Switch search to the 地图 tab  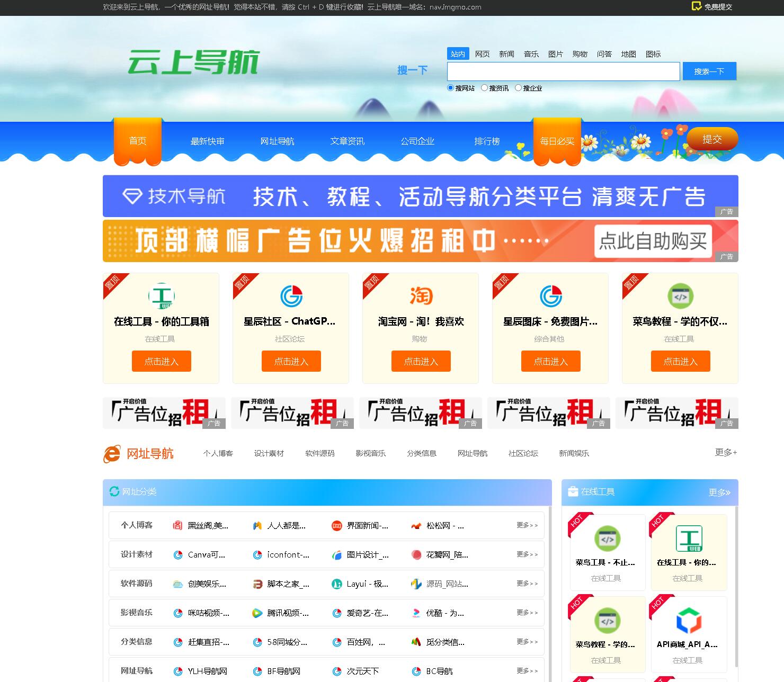coord(628,54)
